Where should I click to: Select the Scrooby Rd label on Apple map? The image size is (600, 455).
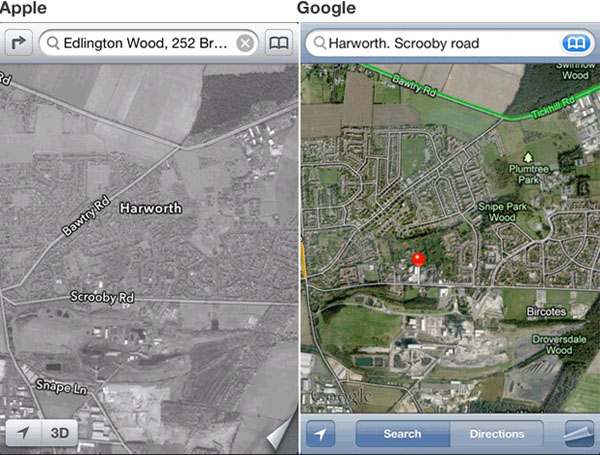point(102,297)
